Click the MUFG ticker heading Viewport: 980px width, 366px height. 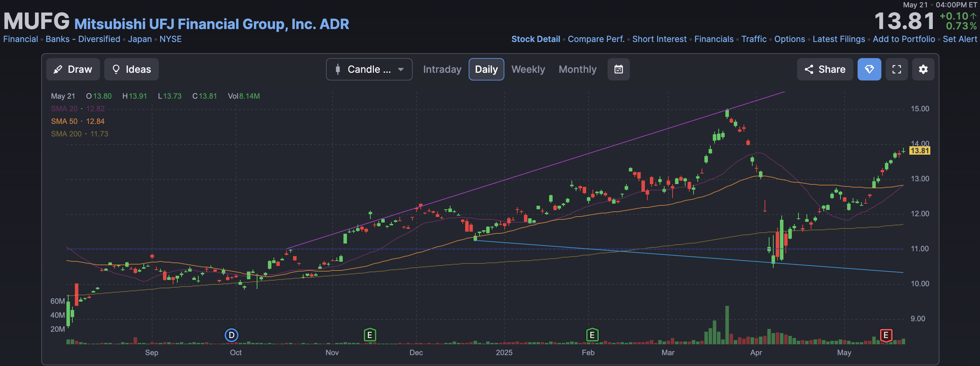(36, 21)
